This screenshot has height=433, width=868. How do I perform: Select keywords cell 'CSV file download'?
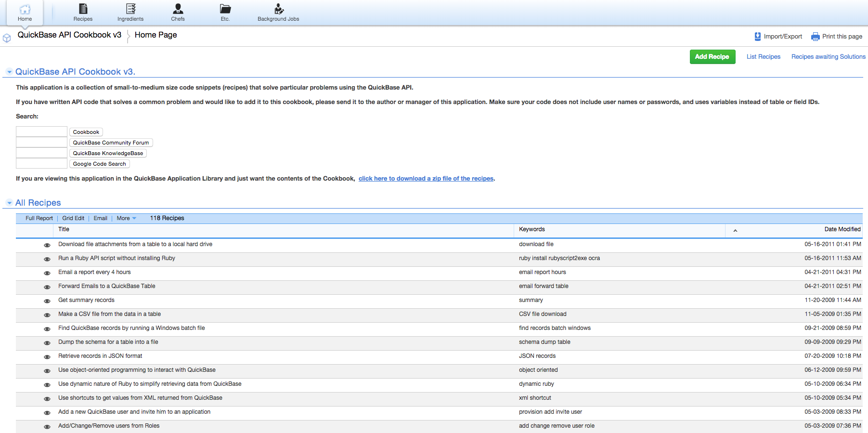pyautogui.click(x=543, y=314)
